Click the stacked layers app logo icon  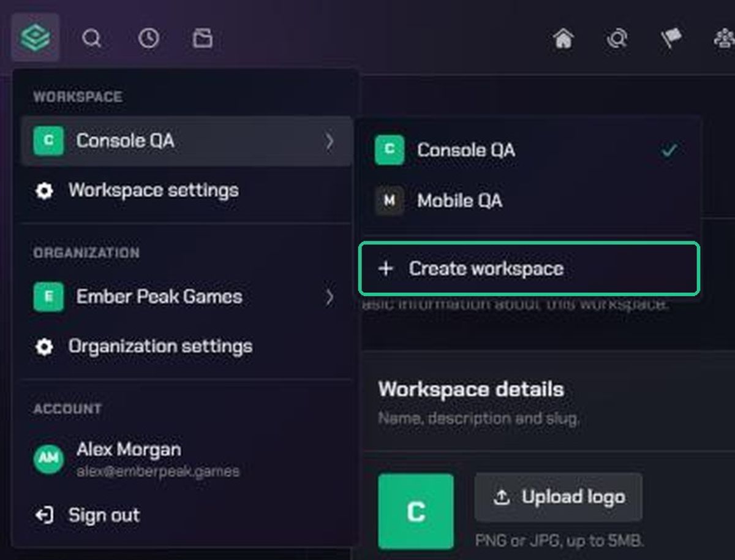pyautogui.click(x=35, y=38)
